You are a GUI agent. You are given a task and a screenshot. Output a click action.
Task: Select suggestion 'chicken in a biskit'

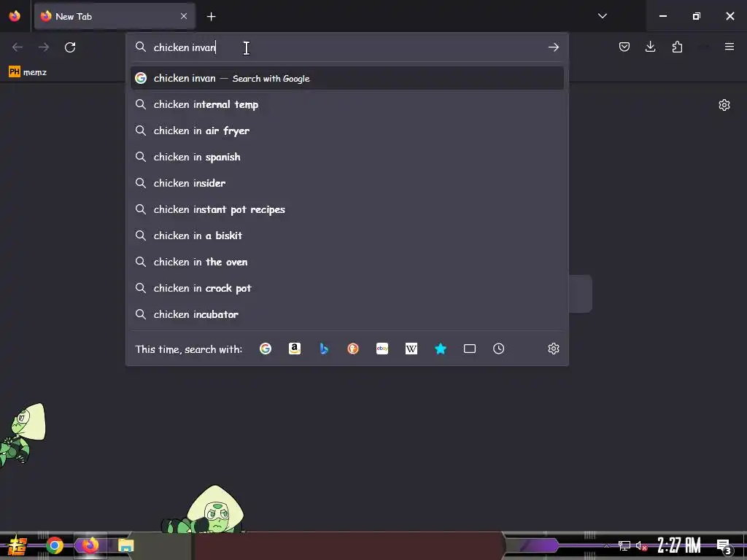tap(347, 236)
